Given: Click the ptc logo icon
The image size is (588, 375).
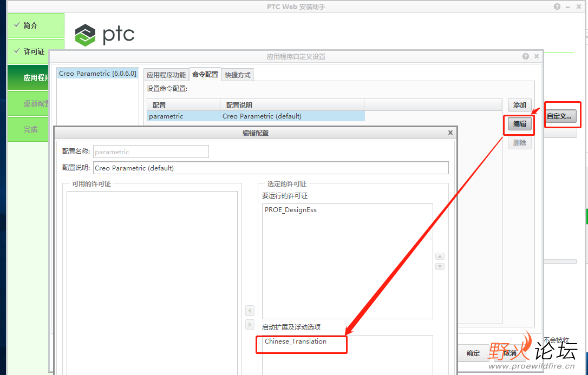Looking at the screenshot, I should pos(85,35).
